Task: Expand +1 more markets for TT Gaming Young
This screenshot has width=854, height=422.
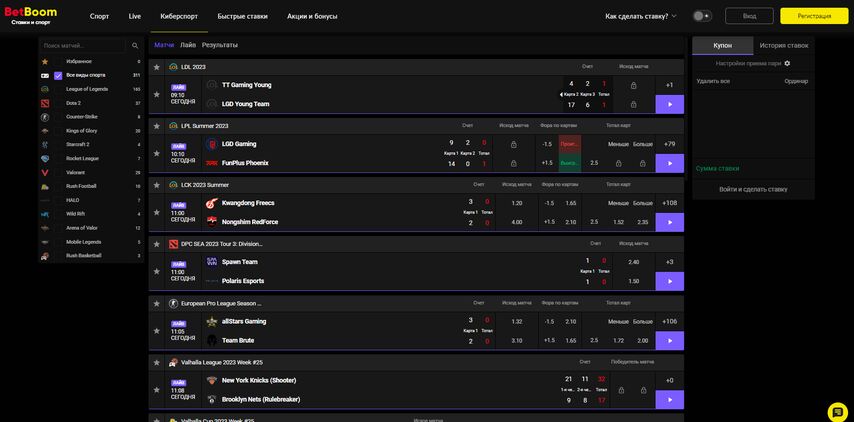Action: (x=669, y=85)
